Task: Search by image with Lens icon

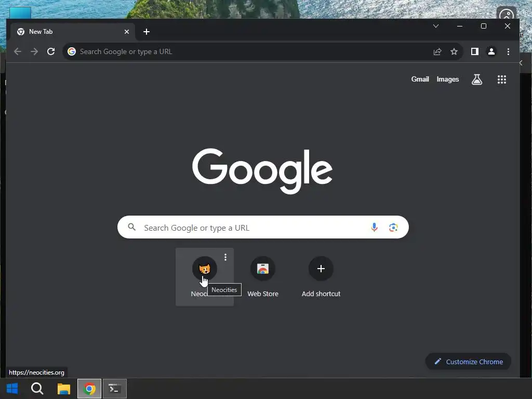Action: [x=393, y=228]
